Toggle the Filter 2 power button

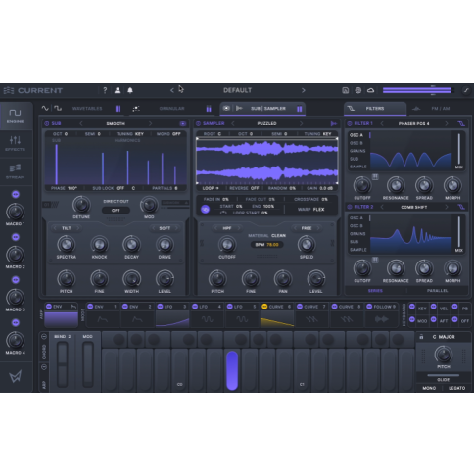[x=350, y=207]
